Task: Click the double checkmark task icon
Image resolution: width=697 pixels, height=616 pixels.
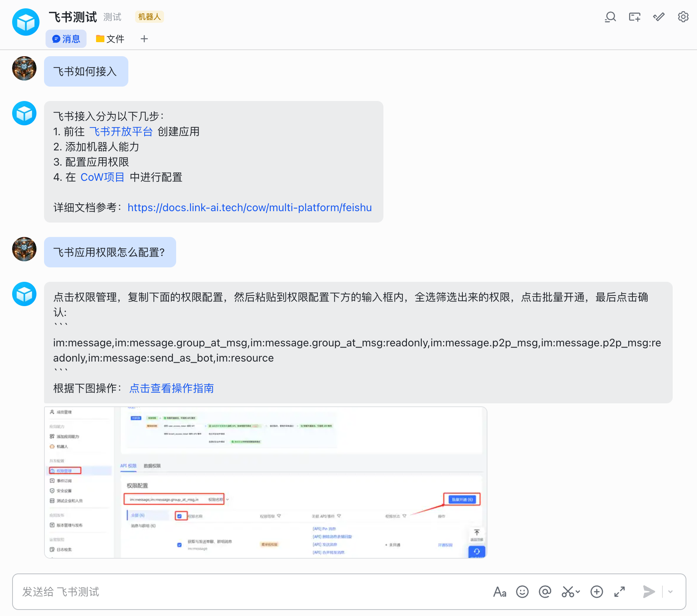Action: (659, 17)
